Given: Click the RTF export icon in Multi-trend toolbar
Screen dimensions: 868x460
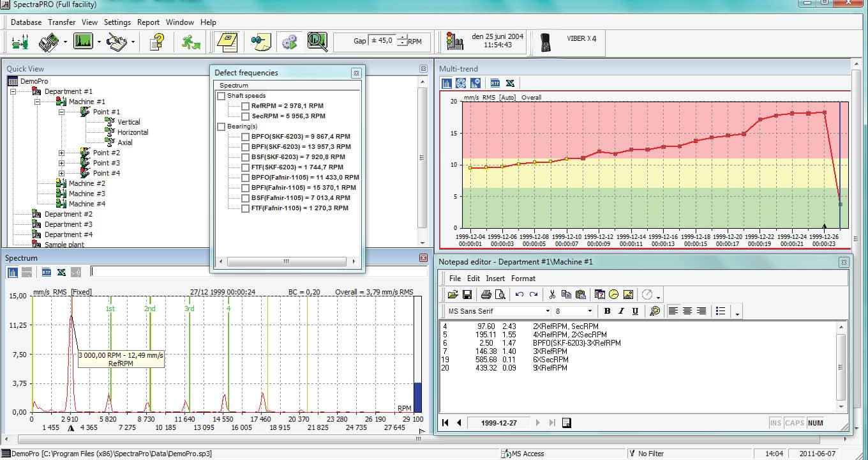Looking at the screenshot, I should (x=495, y=83).
